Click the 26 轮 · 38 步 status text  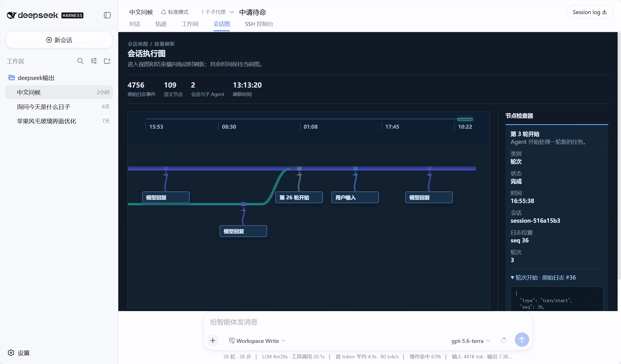[x=237, y=357]
